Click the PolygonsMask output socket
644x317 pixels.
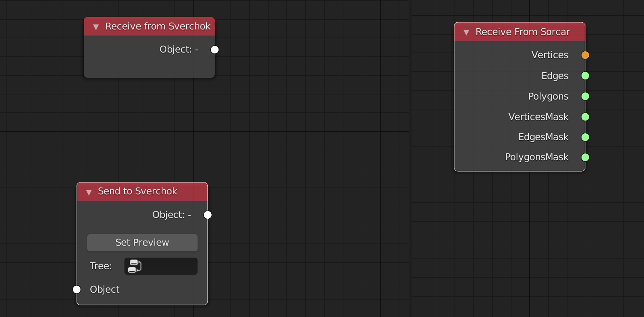[x=585, y=157]
